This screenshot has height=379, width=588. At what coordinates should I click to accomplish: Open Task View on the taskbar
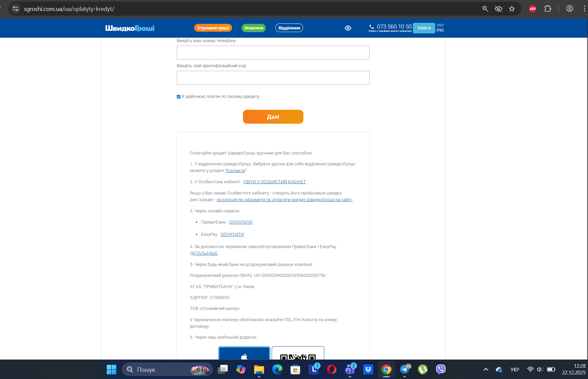pyautogui.click(x=223, y=369)
